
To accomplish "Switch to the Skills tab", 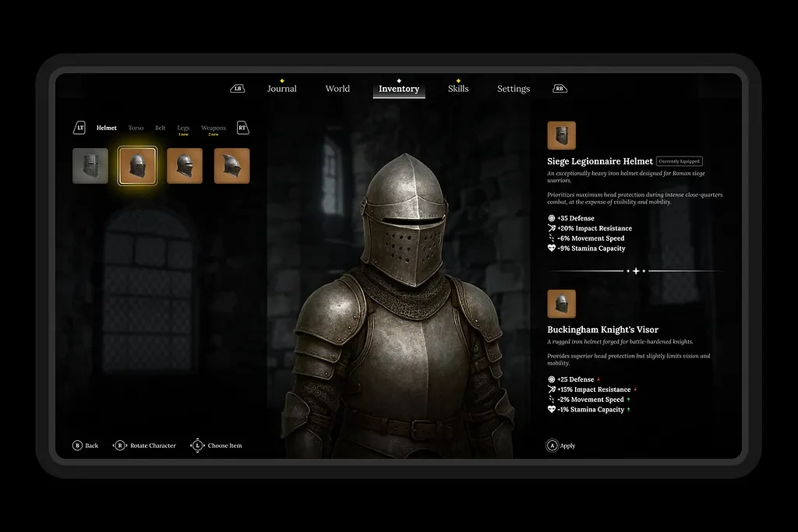I will click(x=458, y=88).
